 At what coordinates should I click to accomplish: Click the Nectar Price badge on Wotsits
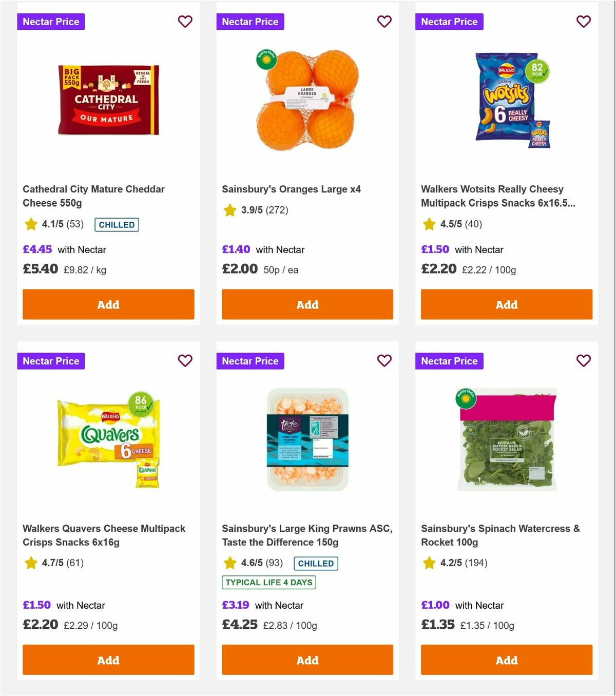(x=449, y=22)
